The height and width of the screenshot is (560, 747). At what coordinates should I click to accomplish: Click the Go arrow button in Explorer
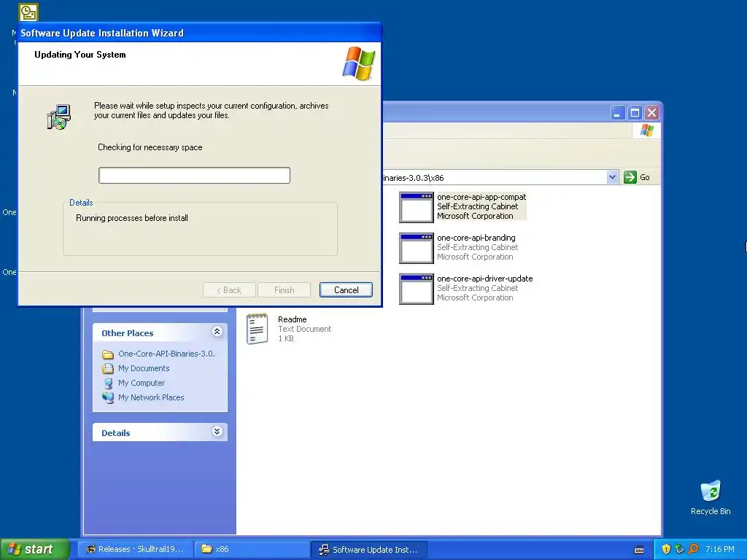tap(630, 177)
